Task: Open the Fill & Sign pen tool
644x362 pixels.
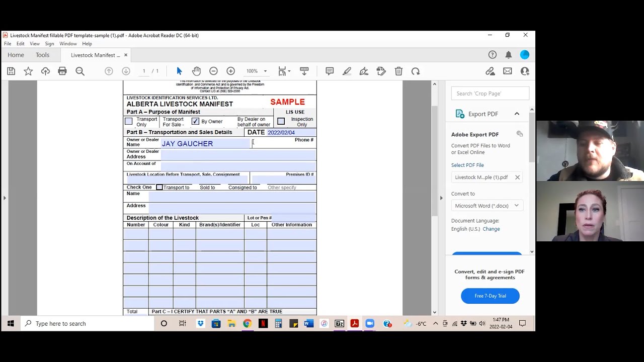Action: tap(364, 71)
